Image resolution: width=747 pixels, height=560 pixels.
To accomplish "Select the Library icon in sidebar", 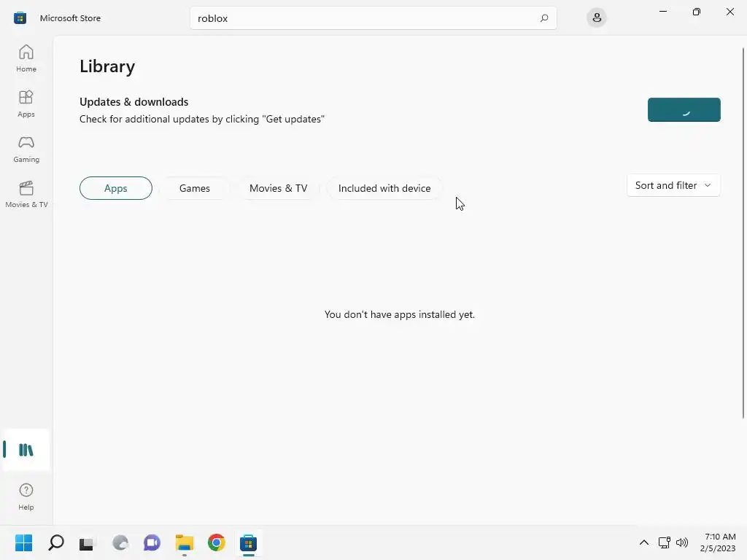I will [x=26, y=450].
